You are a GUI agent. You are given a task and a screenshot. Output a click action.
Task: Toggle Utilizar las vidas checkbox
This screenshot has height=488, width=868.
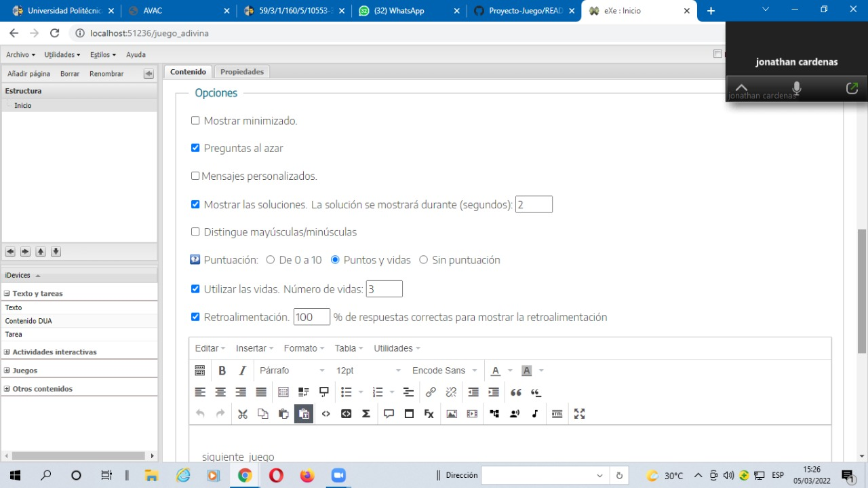click(x=195, y=289)
